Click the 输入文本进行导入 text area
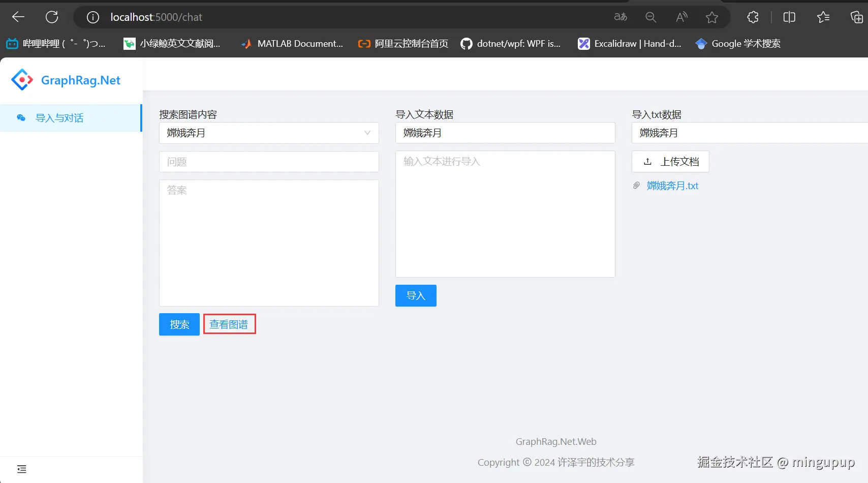The image size is (868, 483). tap(505, 214)
